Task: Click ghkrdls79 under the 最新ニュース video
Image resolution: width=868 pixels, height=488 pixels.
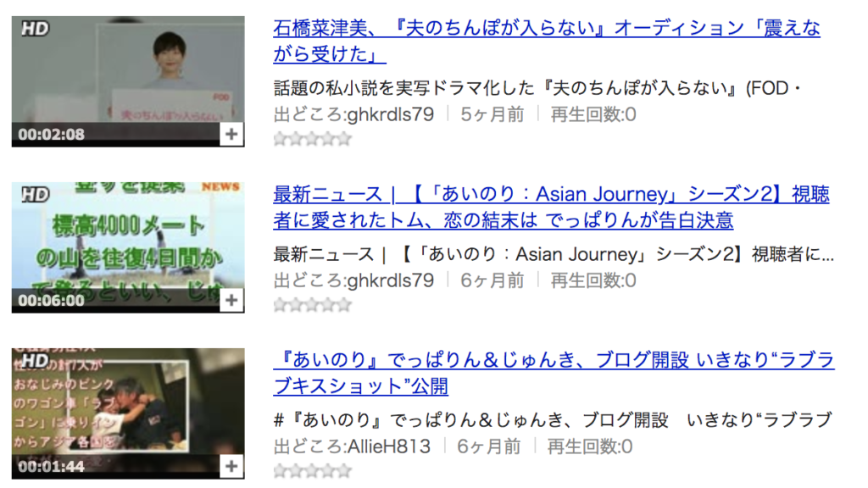Action: [x=390, y=280]
